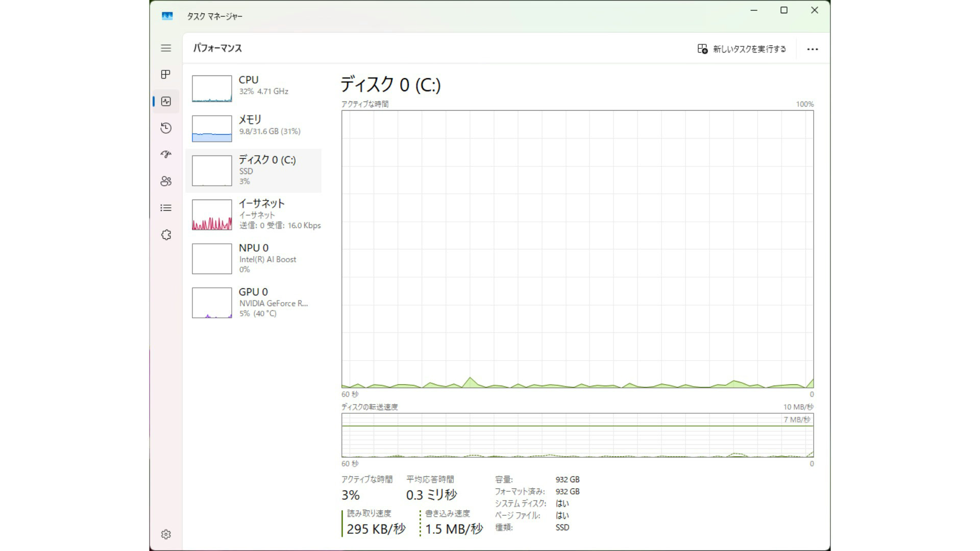The width and height of the screenshot is (980, 551).
Task: Click the run new task icon
Action: tap(702, 49)
